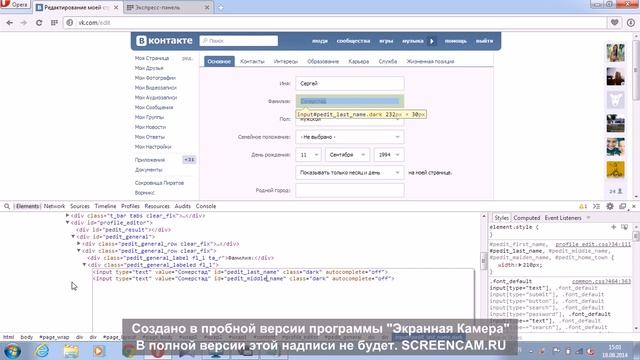Select the Основное profile tab
Viewport: 640px width, 360px height.
pos(219,61)
